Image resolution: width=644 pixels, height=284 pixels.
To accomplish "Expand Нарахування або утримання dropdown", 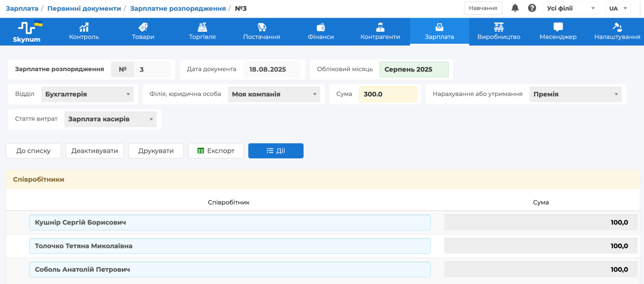I will click(x=575, y=94).
